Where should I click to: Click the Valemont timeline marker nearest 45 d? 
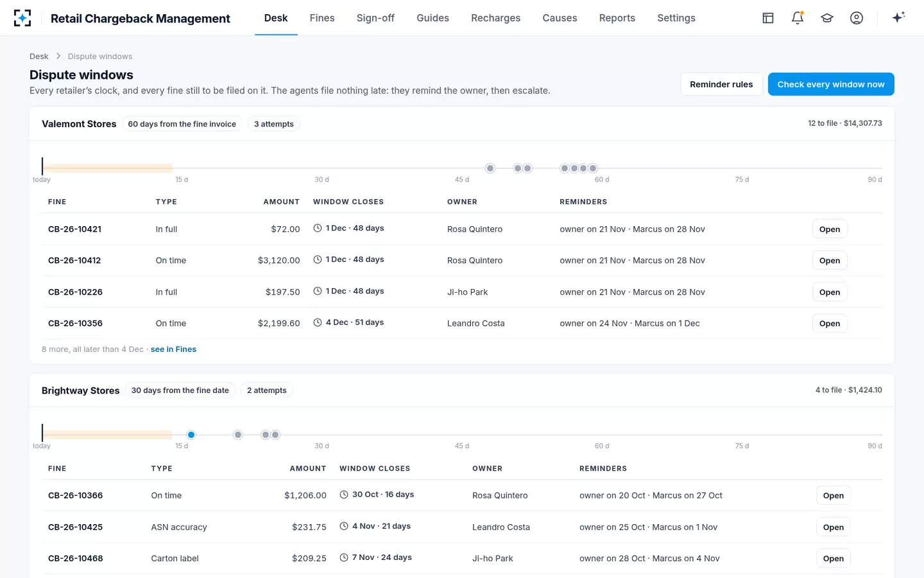[490, 168]
